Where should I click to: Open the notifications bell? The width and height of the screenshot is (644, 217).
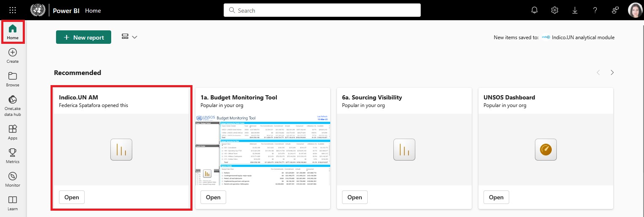(x=534, y=10)
